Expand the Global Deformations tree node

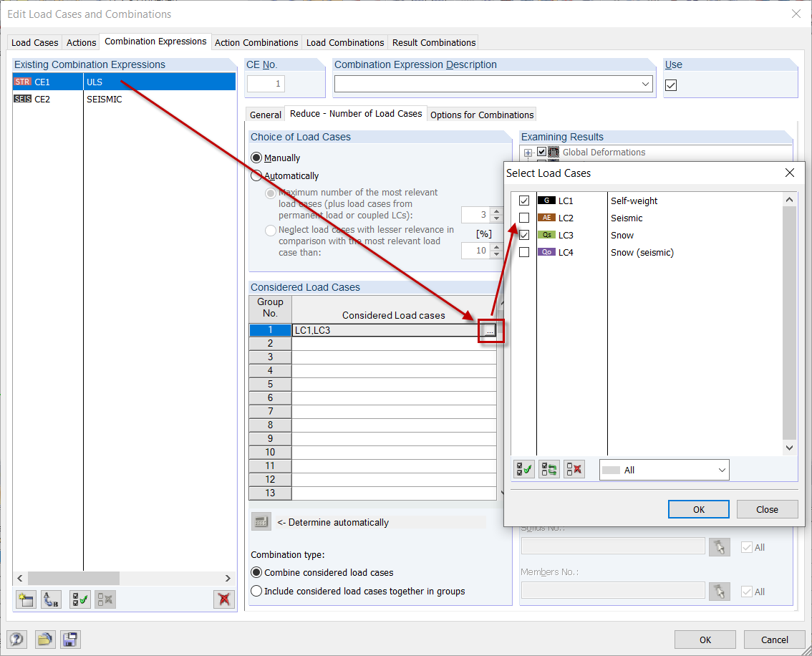528,152
